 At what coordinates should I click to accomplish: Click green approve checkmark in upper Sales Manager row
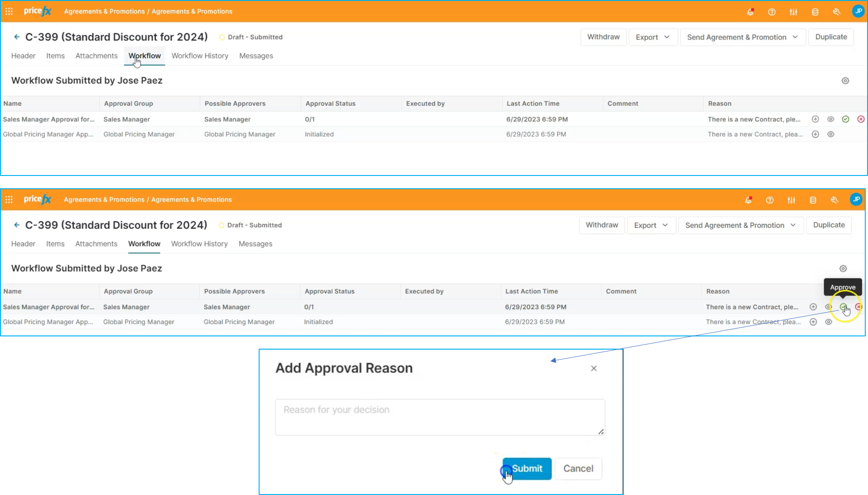pyautogui.click(x=846, y=119)
